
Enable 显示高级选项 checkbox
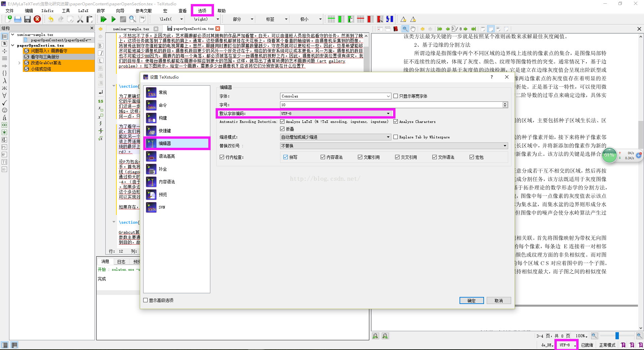(x=146, y=300)
